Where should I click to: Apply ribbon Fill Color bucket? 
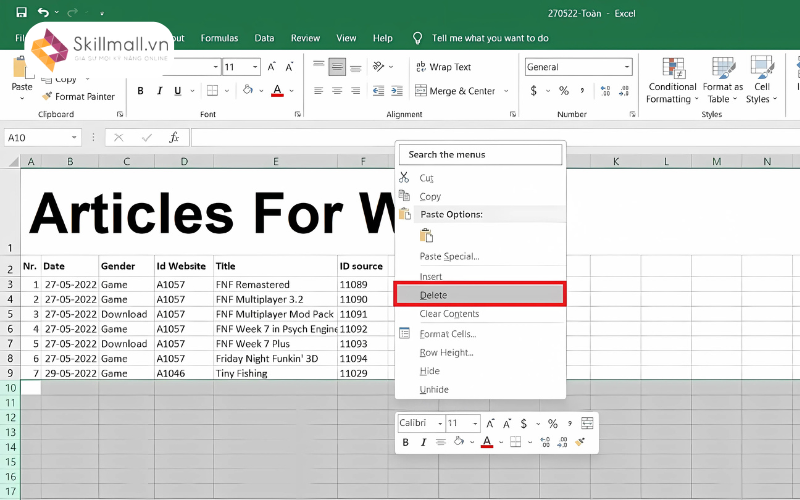pyautogui.click(x=248, y=90)
